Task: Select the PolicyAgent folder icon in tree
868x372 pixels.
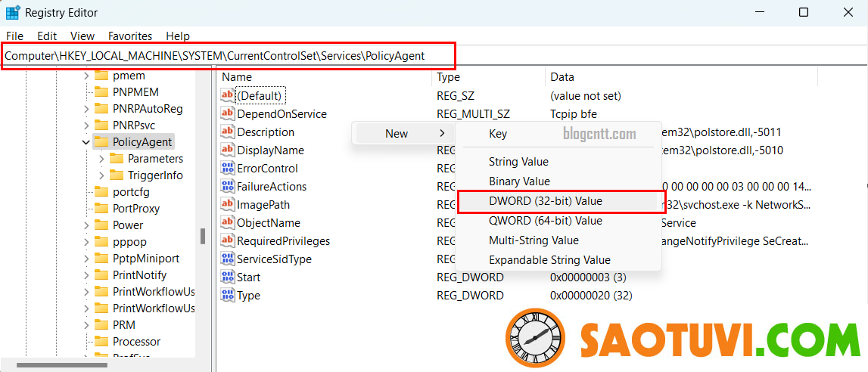Action: [x=101, y=142]
